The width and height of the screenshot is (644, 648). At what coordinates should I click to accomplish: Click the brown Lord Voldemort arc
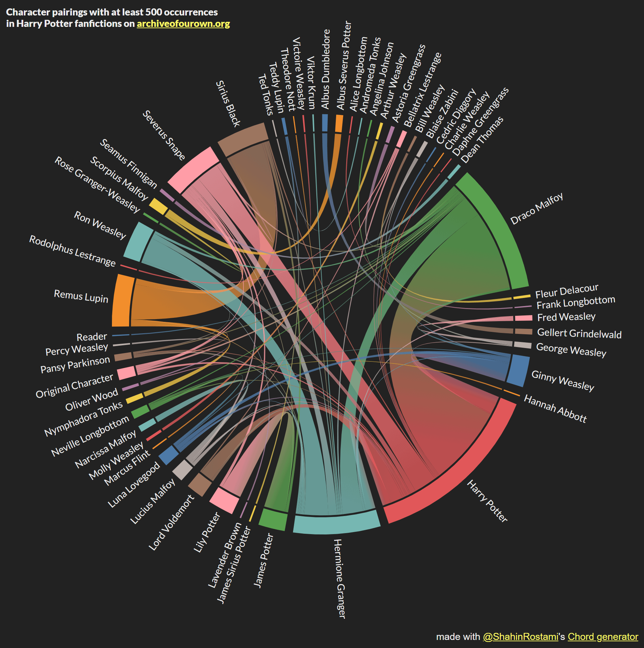pyautogui.click(x=200, y=484)
